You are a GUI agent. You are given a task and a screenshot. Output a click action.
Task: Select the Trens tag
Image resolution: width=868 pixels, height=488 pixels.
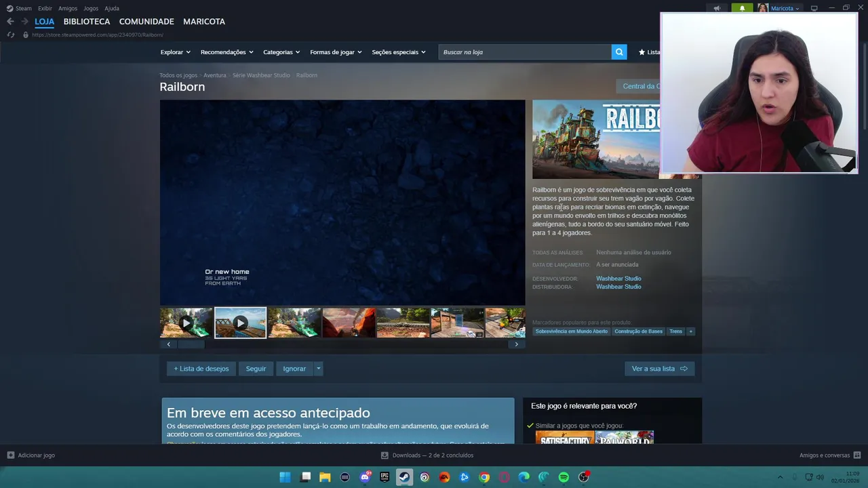[676, 331]
